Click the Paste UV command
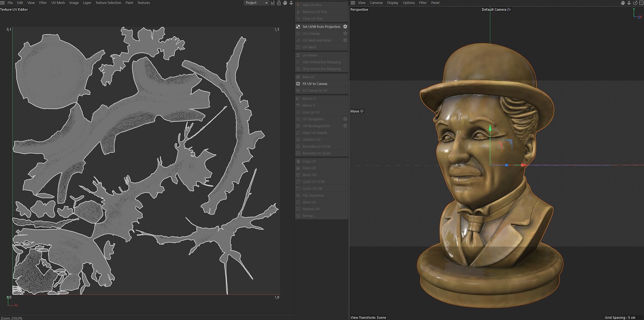644x320 pixels. click(322, 168)
